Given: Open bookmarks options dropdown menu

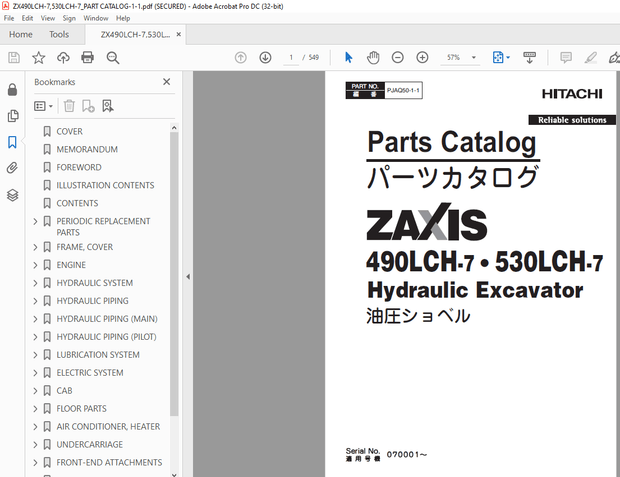Looking at the screenshot, I should tap(43, 106).
